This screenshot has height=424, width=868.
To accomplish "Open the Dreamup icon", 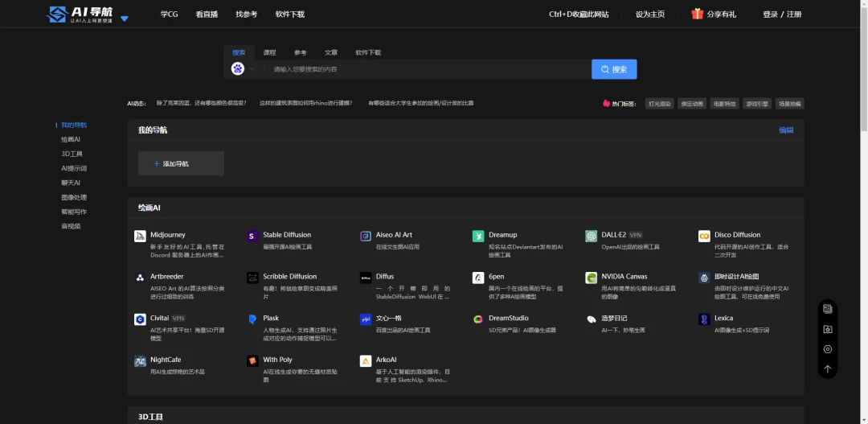I will (478, 236).
